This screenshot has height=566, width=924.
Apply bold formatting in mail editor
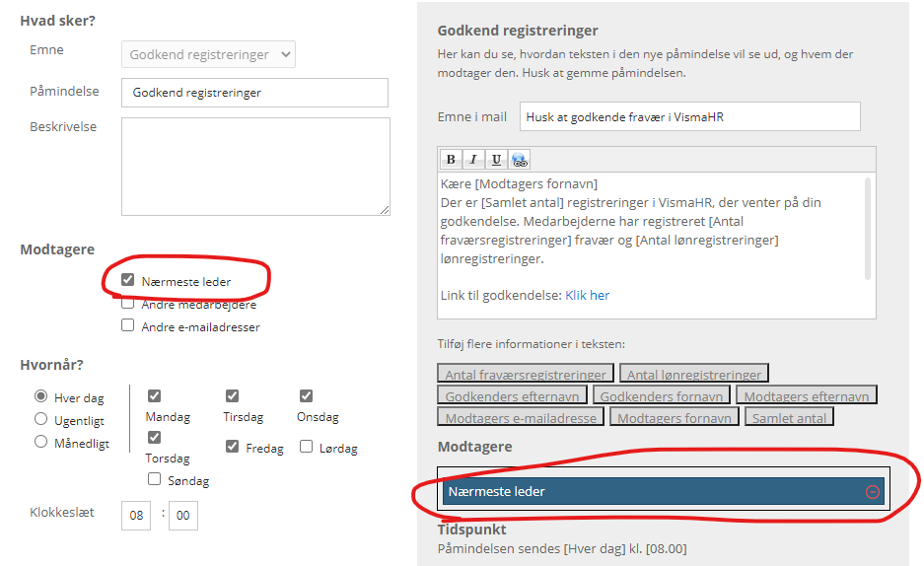tap(451, 159)
